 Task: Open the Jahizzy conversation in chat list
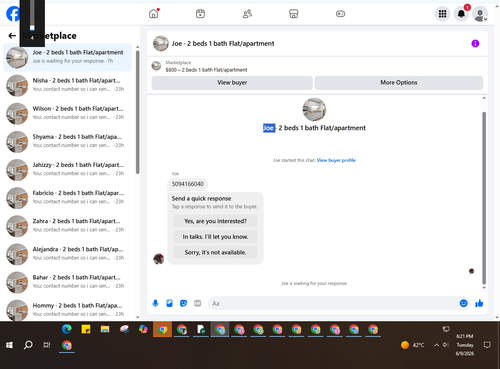(x=67, y=170)
